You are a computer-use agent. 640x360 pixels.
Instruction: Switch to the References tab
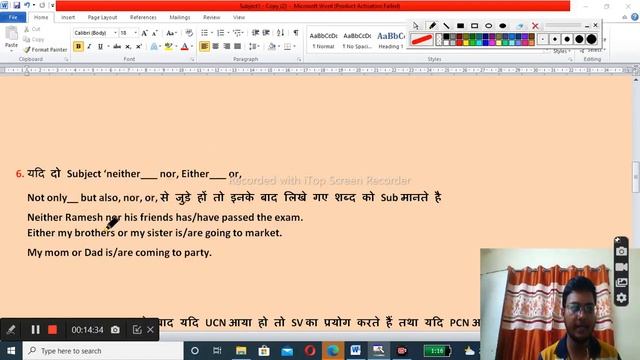(x=143, y=18)
